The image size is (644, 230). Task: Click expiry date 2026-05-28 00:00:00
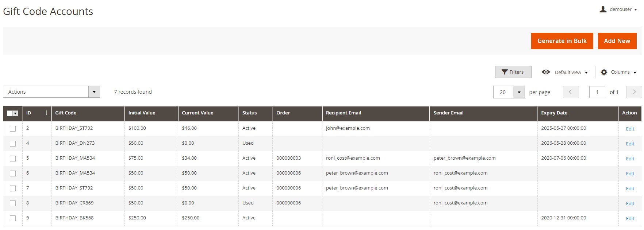(x=563, y=143)
